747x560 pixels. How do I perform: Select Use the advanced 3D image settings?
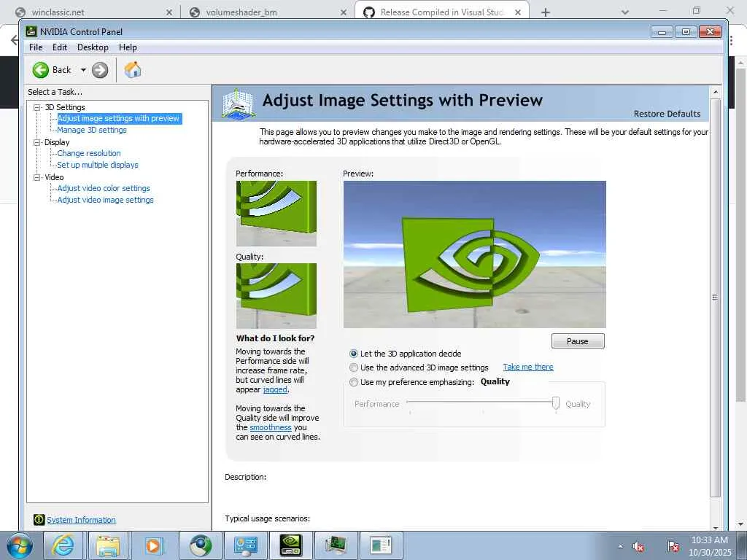pos(354,367)
